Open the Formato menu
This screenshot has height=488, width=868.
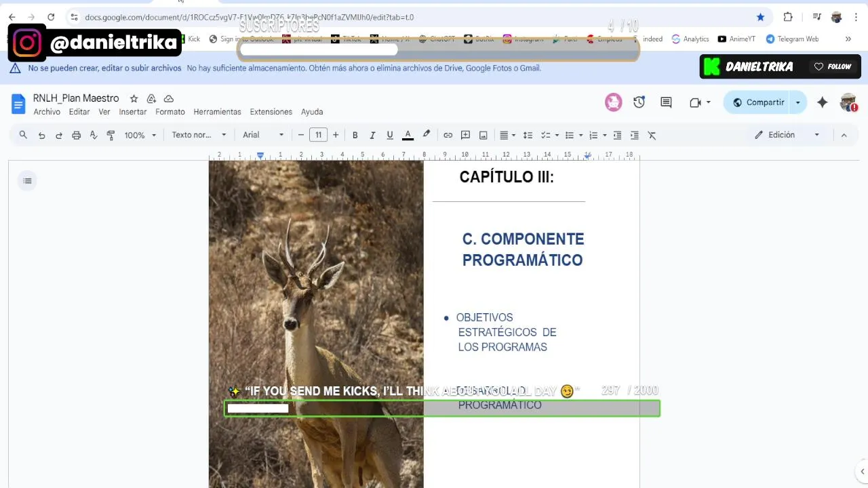tap(170, 112)
